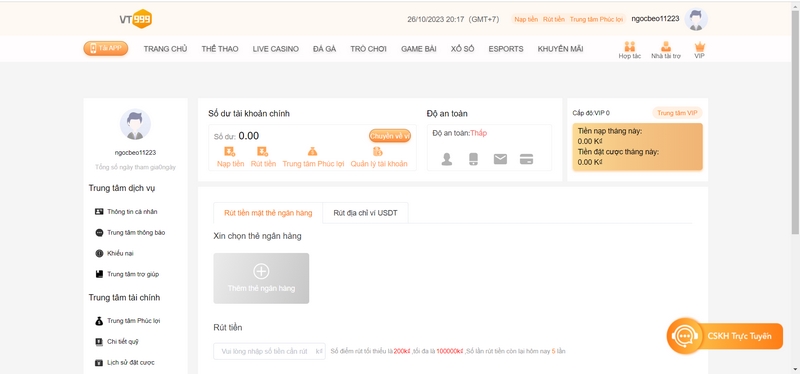The height and width of the screenshot is (374, 800).
Task: Open LIVE CASINO menu
Action: point(276,49)
